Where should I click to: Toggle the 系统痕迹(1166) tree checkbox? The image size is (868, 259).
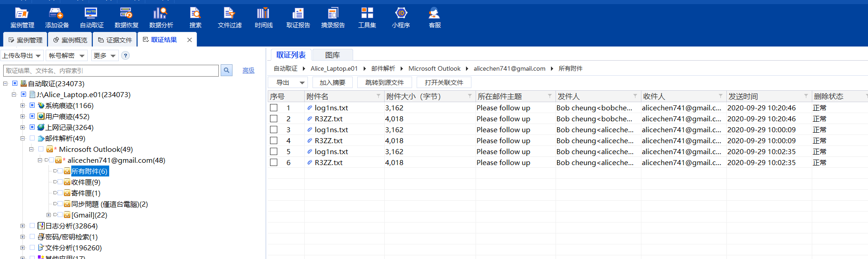coord(32,105)
